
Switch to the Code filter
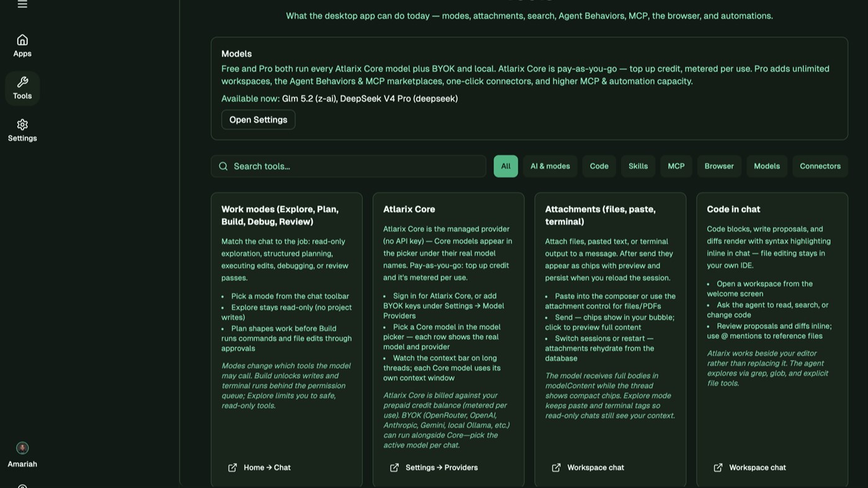[x=599, y=166]
